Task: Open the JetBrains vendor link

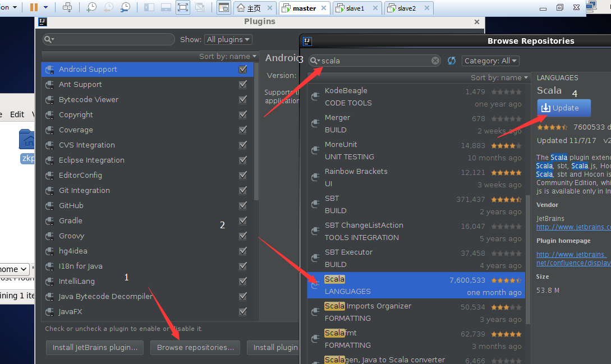Action: pyautogui.click(x=573, y=227)
